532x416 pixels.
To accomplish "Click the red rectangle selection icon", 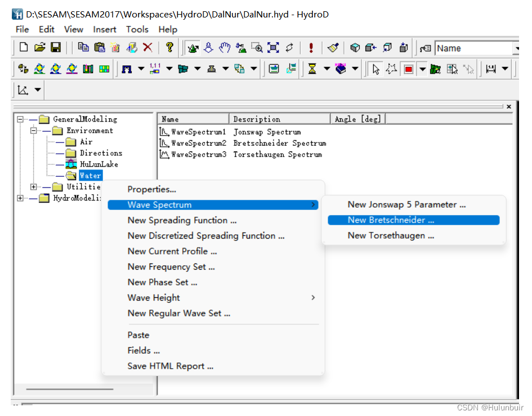I will pyautogui.click(x=409, y=69).
